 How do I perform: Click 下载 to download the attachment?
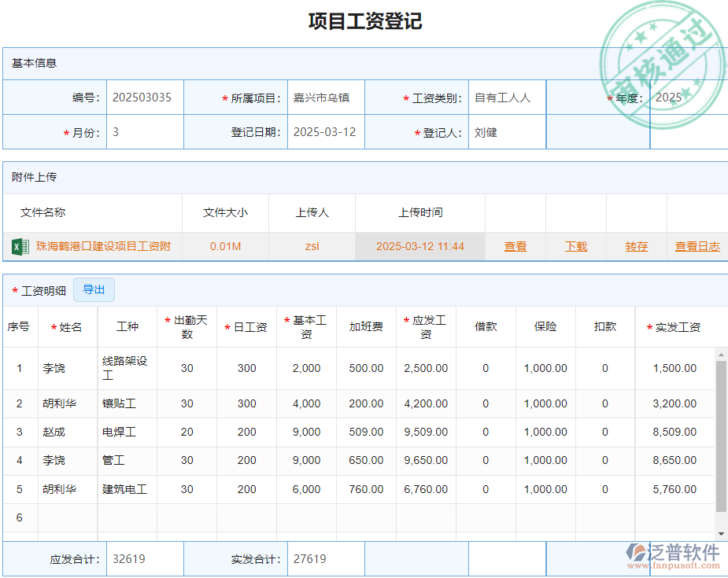pos(575,246)
